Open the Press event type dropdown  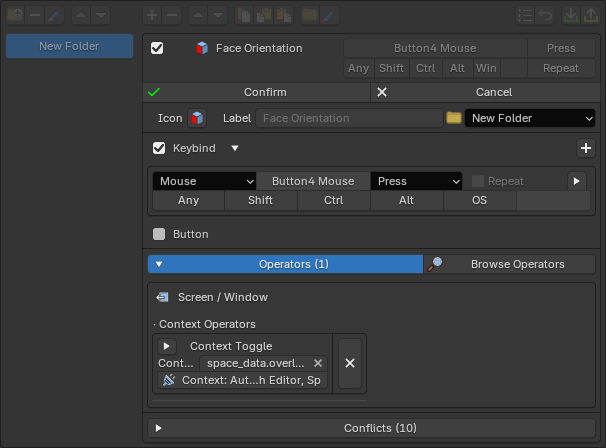416,181
